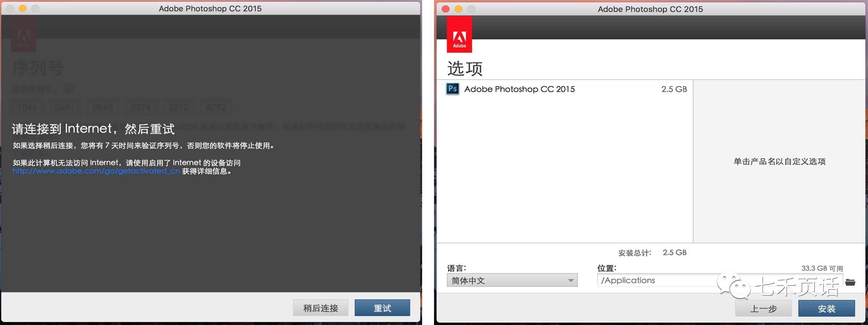Click the Install (安装) button
The height and width of the screenshot is (325, 868).
(826, 309)
